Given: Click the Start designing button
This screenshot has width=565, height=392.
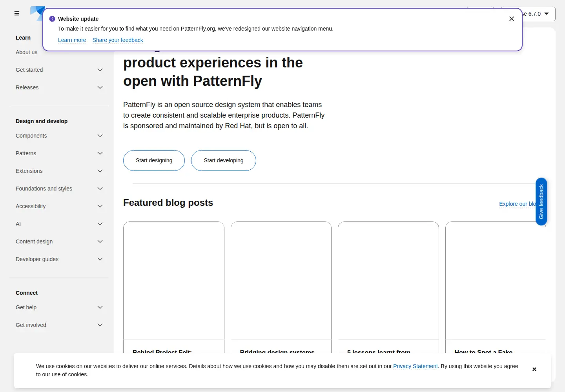Looking at the screenshot, I should (x=154, y=160).
